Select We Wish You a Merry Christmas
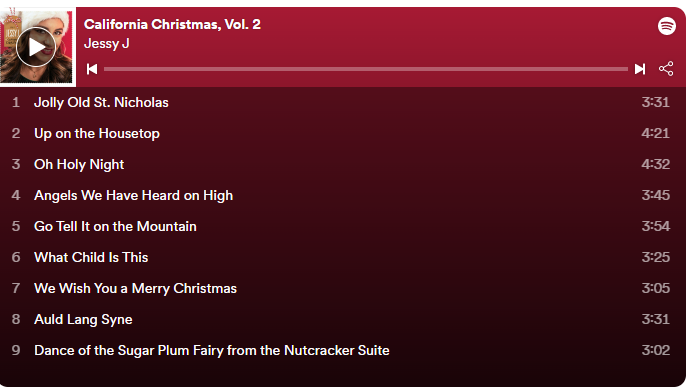691x388 pixels. (343, 288)
